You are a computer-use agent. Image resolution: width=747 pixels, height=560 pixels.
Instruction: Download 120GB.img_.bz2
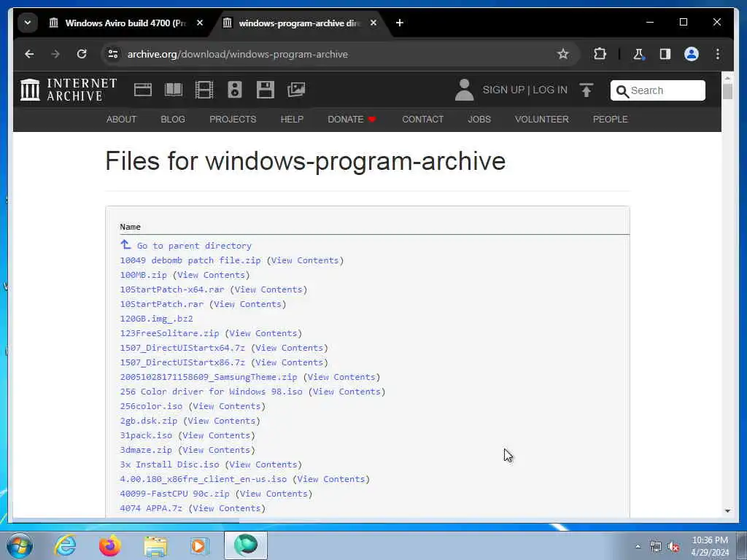click(156, 319)
